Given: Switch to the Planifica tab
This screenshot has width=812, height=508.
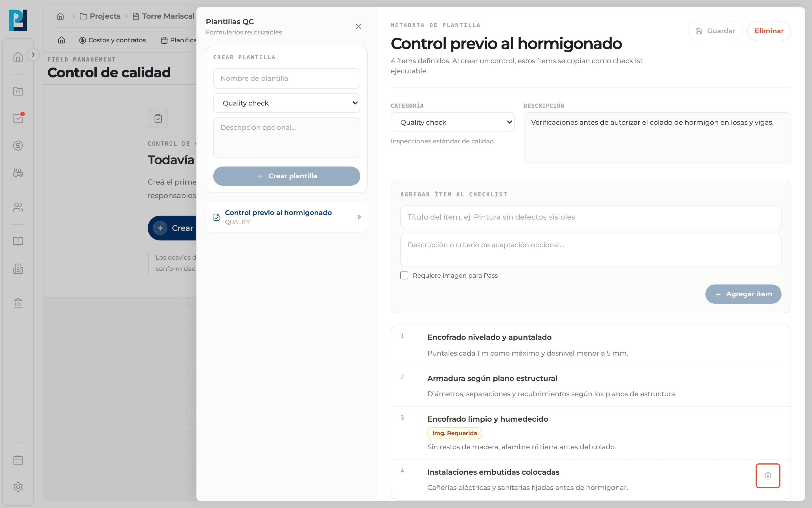Looking at the screenshot, I should coord(179,40).
